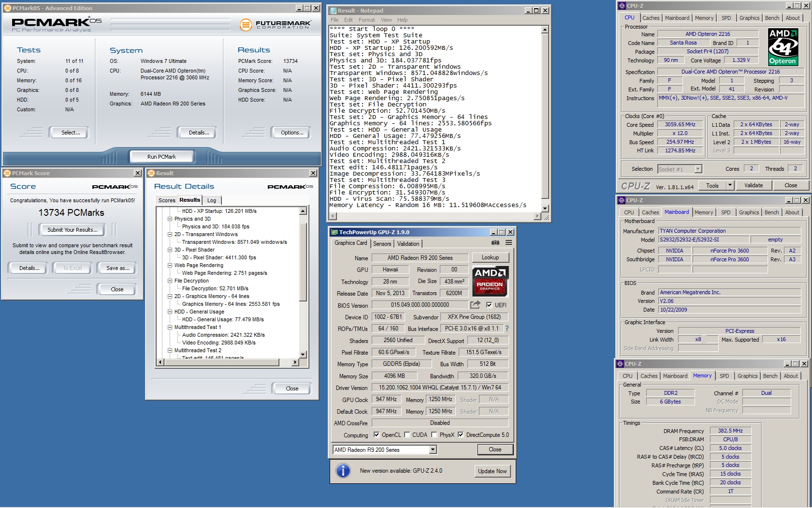Image resolution: width=812 pixels, height=508 pixels.
Task: Click the Futuremark Corporation logo
Action: coord(275,24)
